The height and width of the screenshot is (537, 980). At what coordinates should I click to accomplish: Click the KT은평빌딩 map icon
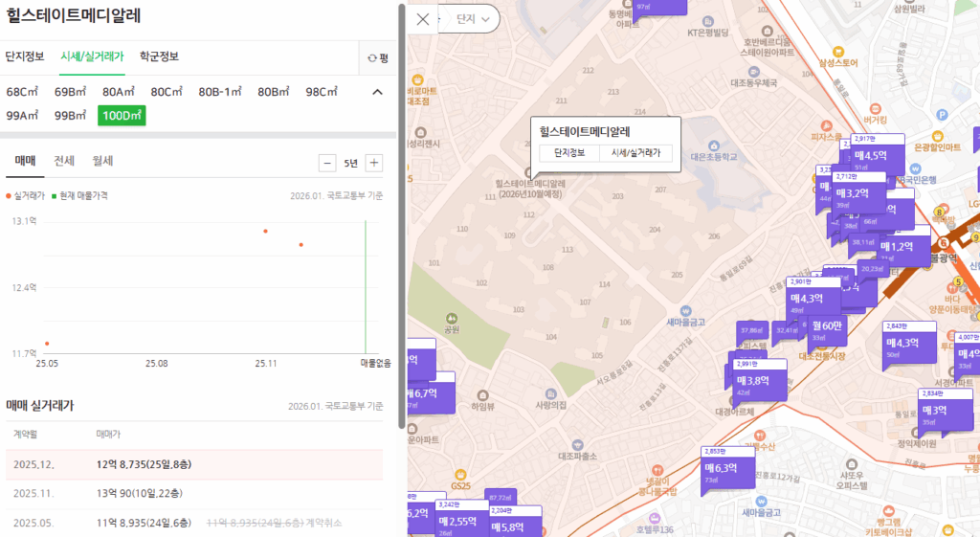(707, 22)
